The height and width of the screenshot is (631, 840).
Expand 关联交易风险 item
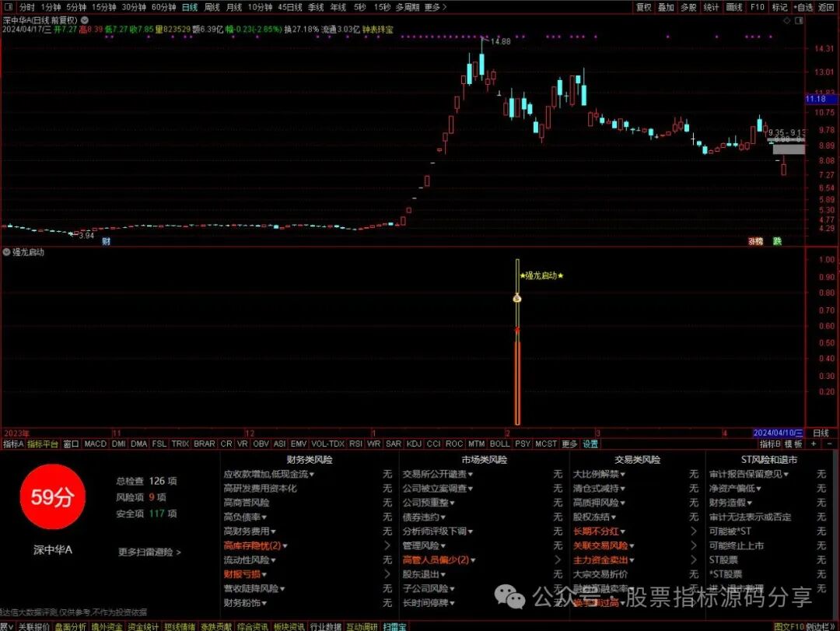click(604, 545)
